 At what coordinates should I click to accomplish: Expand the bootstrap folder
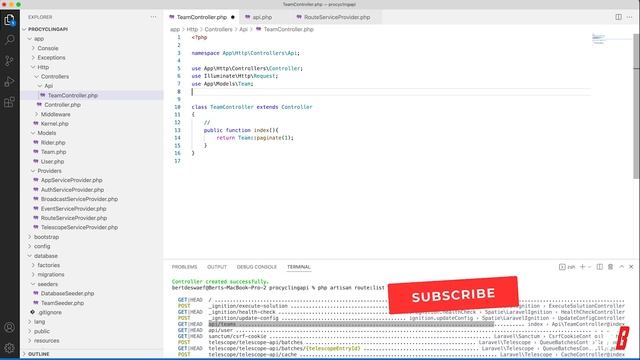[x=46, y=237]
